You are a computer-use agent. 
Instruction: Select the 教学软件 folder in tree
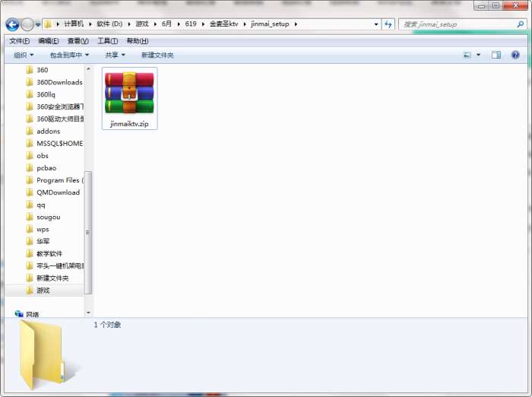click(49, 253)
